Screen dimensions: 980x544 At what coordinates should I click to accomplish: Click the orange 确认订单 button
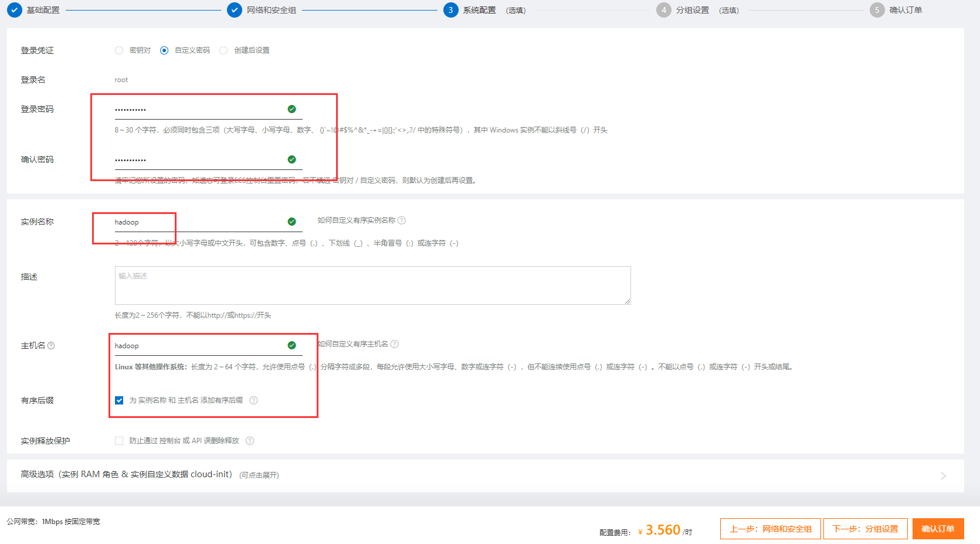(938, 529)
